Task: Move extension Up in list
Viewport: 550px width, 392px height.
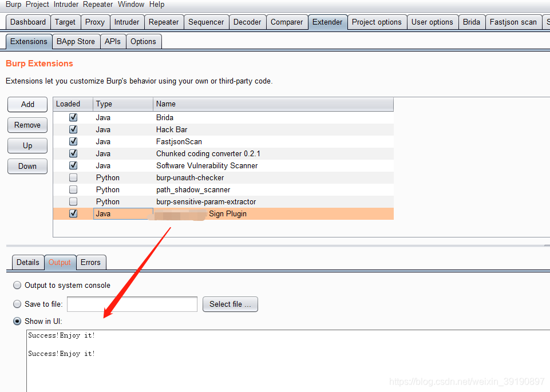Action: 27,145
